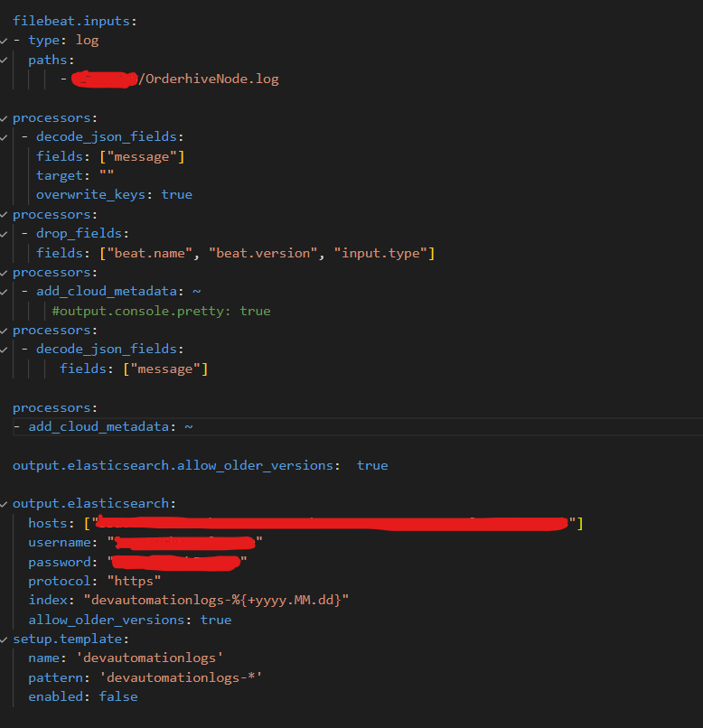This screenshot has height=728, width=703.
Task: Click the 'devautomationlogs' name value
Action: [149, 658]
